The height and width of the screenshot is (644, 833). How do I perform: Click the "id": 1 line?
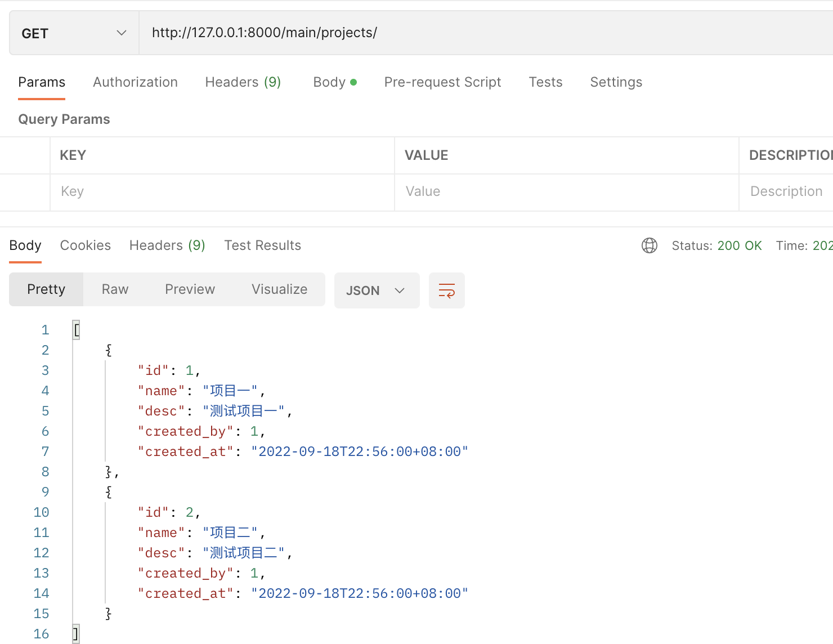click(169, 370)
